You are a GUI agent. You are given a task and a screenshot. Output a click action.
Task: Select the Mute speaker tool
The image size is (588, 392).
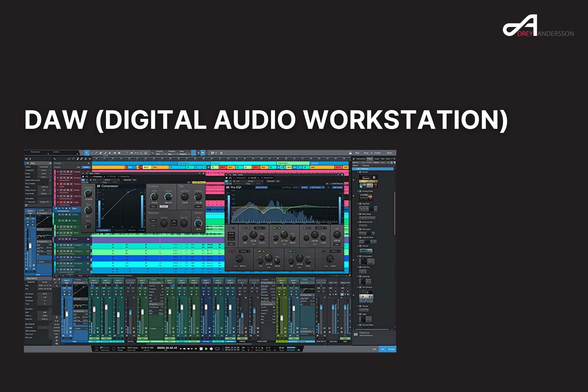[x=119, y=153]
